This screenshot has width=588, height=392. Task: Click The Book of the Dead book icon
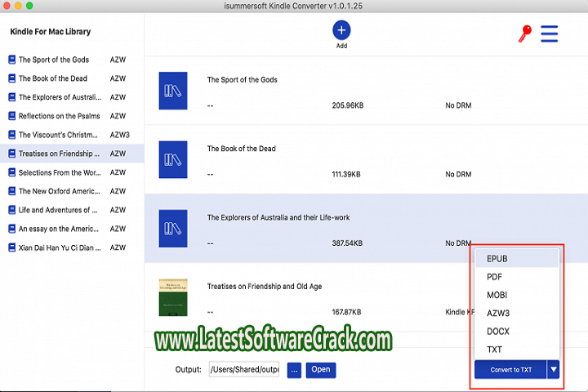tap(172, 159)
